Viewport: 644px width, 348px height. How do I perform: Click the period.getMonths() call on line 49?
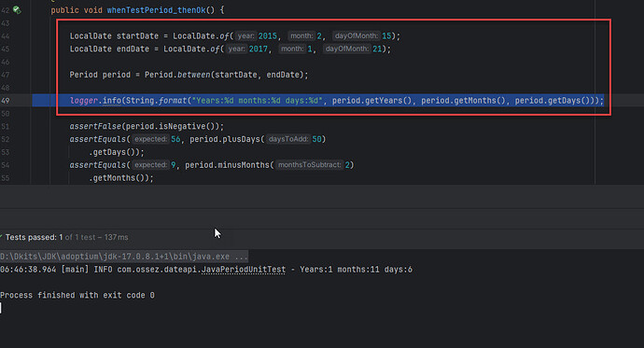coord(463,101)
